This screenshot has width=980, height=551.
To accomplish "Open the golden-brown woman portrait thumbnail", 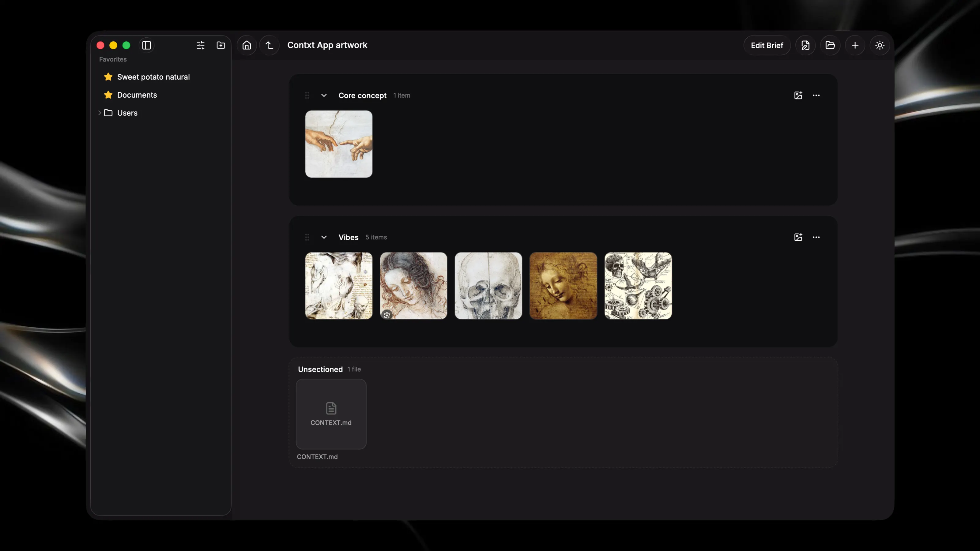I will [x=563, y=286].
